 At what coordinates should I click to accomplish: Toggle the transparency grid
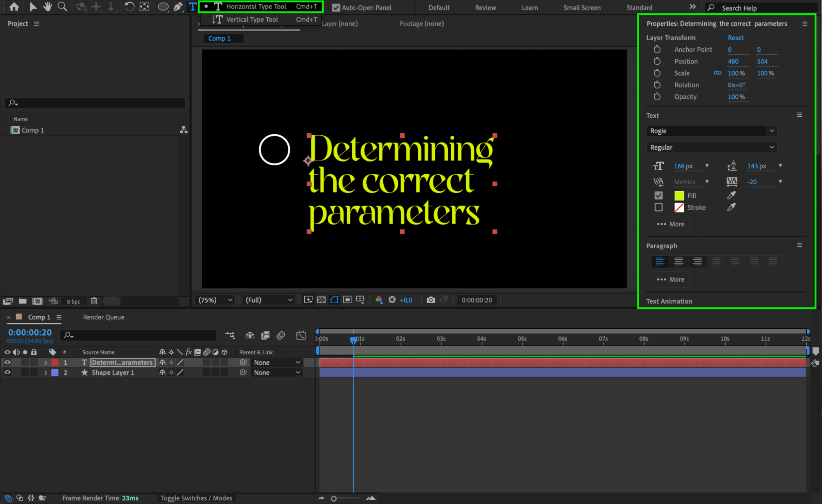321,300
